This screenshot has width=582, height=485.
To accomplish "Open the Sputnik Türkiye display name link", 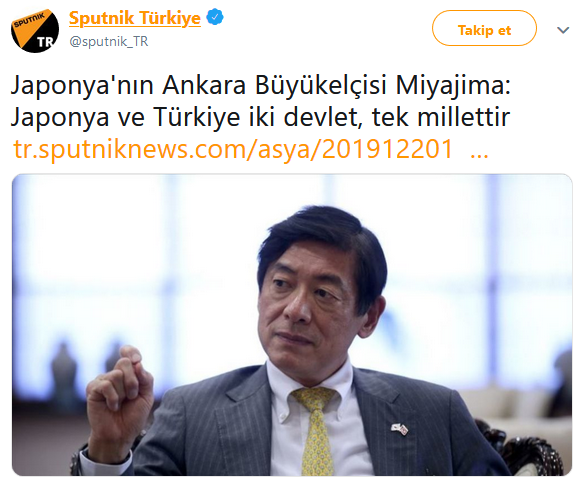I will [x=135, y=18].
